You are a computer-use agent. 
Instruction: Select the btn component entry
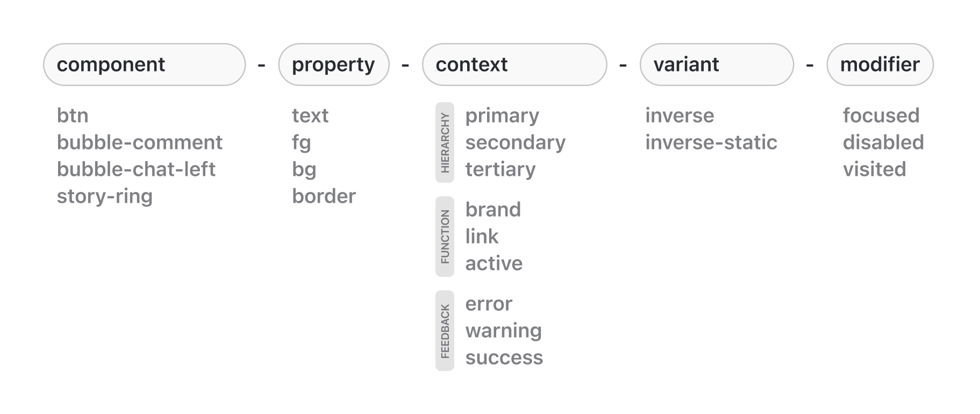[x=73, y=116]
